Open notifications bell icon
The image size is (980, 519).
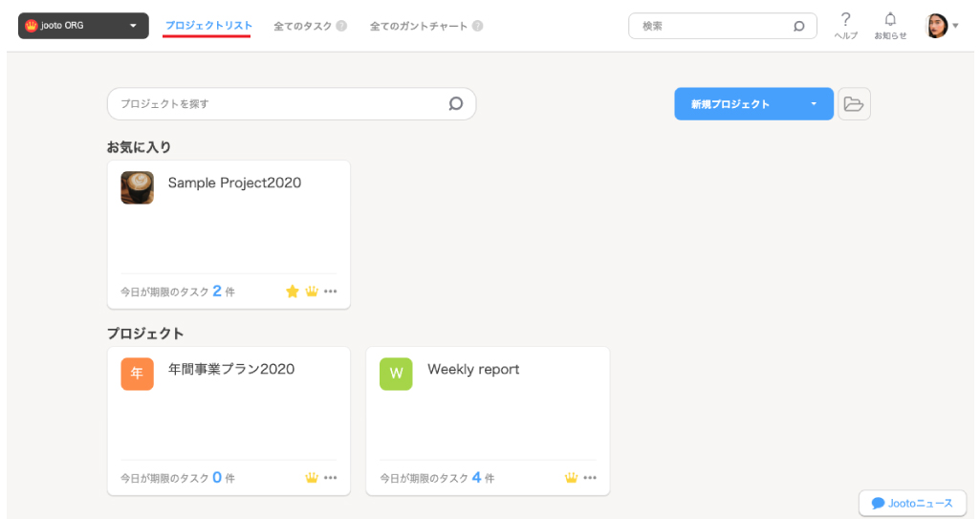click(890, 20)
